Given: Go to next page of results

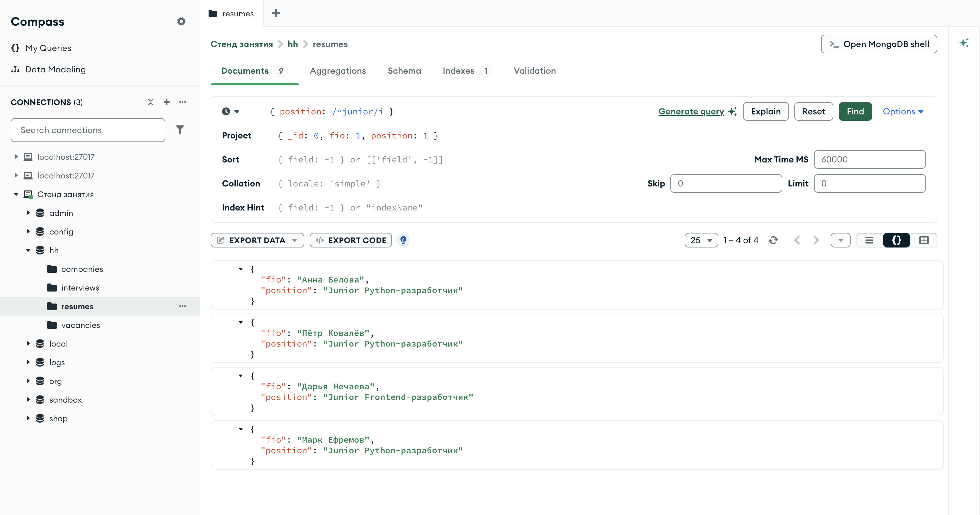Looking at the screenshot, I should 816,240.
